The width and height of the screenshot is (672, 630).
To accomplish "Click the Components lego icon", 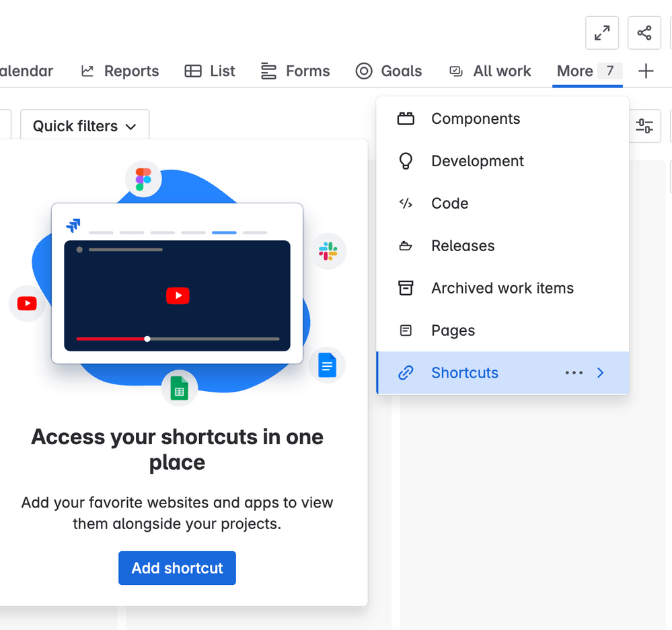I will pos(406,118).
